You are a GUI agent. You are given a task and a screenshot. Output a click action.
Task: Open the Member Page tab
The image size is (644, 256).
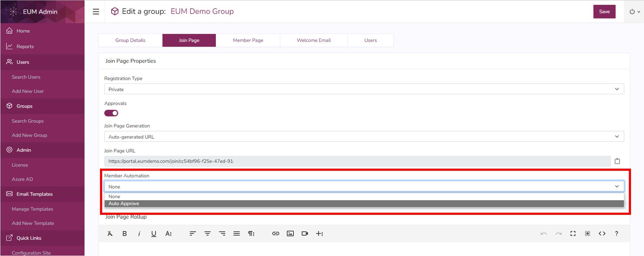(248, 40)
